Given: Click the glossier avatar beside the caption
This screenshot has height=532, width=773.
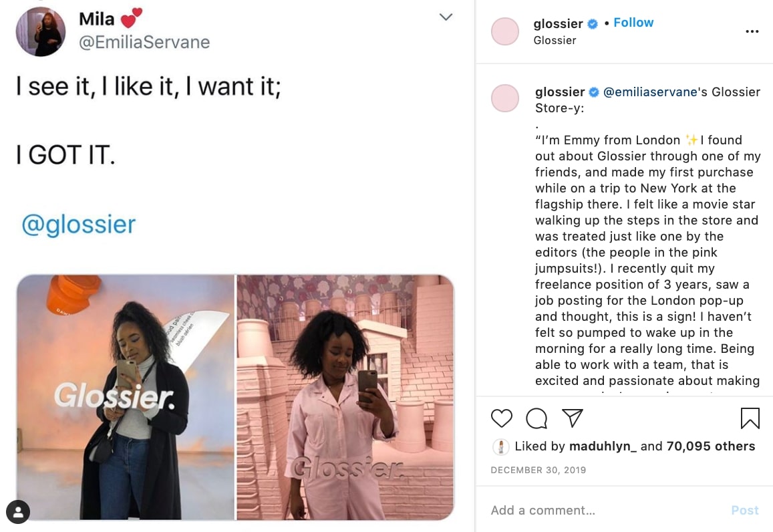Looking at the screenshot, I should pos(505,98).
